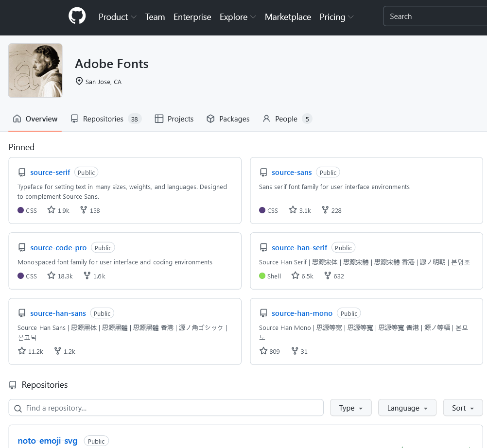
Task: Click the fork icon on source-code-pro card
Action: click(87, 276)
